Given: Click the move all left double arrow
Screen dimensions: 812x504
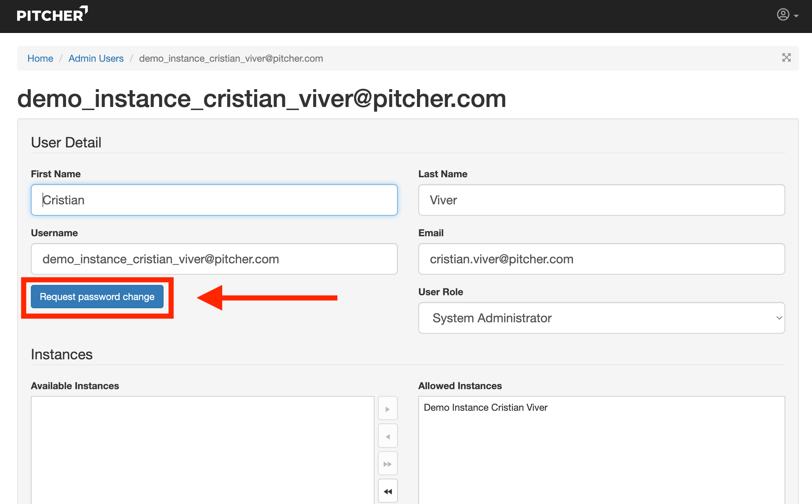Looking at the screenshot, I should [387, 491].
